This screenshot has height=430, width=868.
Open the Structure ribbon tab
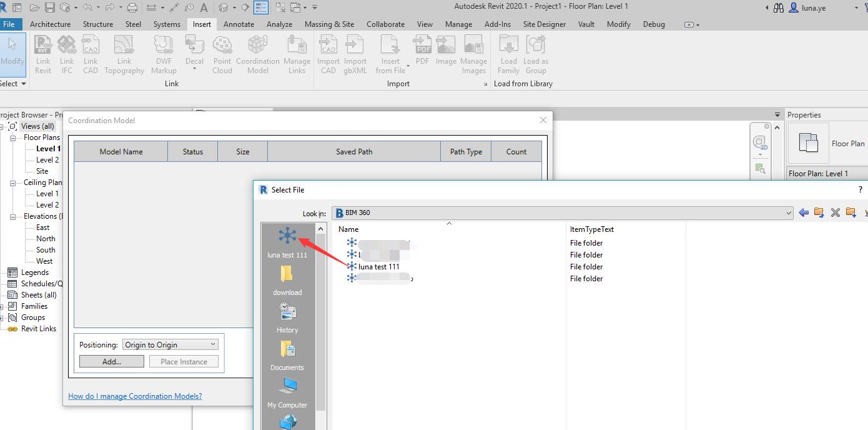click(98, 24)
